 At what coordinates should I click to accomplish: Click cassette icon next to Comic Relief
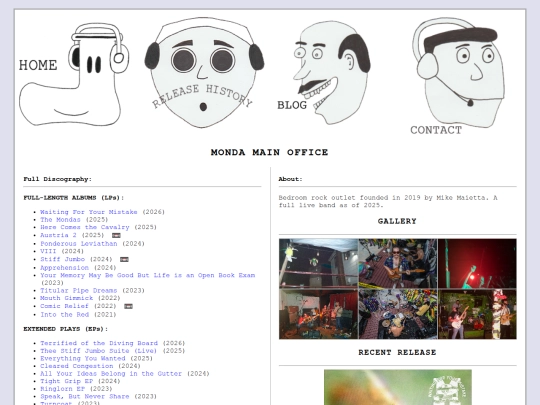[x=128, y=306]
